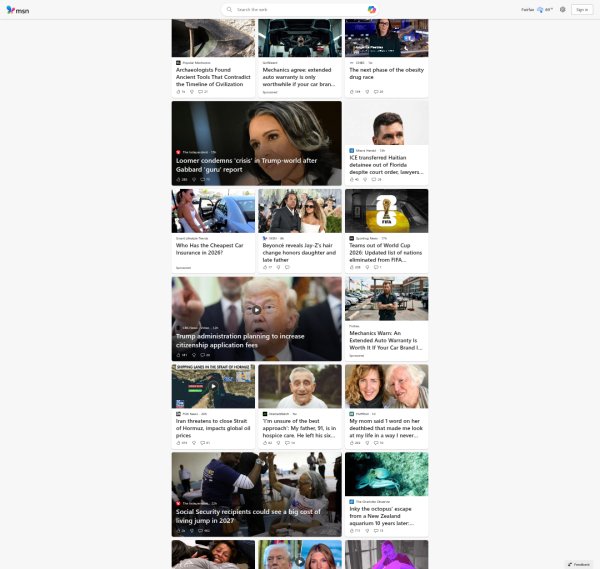The image size is (600, 569).
Task: Open the weather forecast icon
Action: tap(540, 10)
